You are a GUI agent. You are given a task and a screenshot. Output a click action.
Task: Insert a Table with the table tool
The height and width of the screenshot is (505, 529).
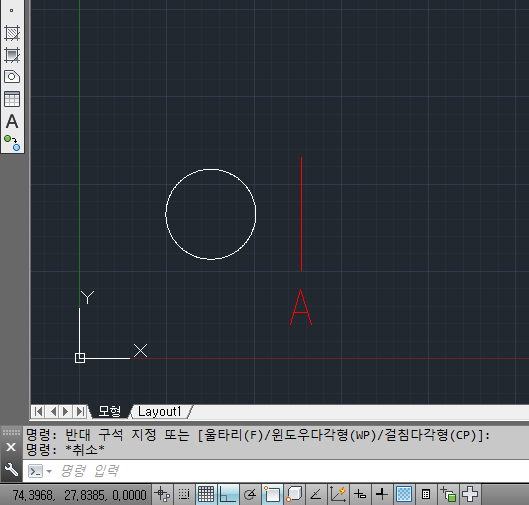(x=12, y=99)
